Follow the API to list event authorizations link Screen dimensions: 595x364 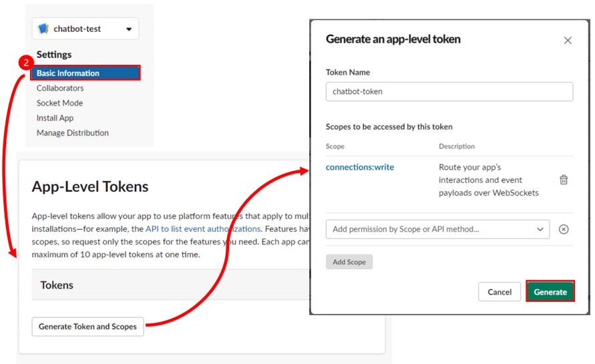[203, 228]
